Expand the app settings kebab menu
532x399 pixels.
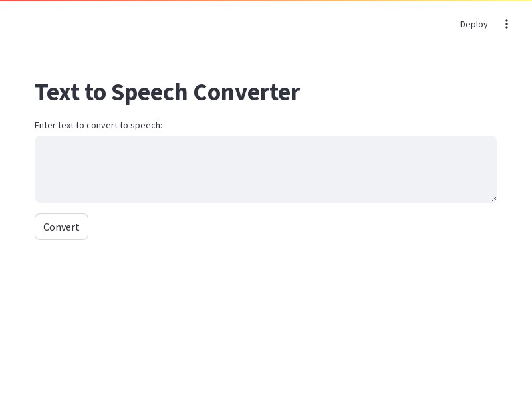coord(507,24)
